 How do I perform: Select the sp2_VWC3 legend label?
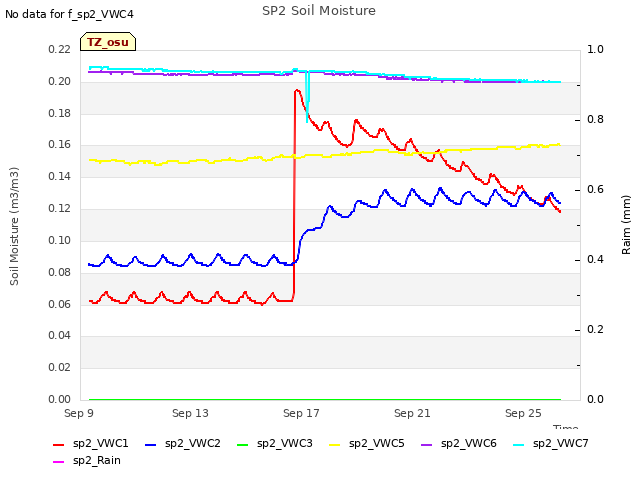pyautogui.click(x=284, y=444)
